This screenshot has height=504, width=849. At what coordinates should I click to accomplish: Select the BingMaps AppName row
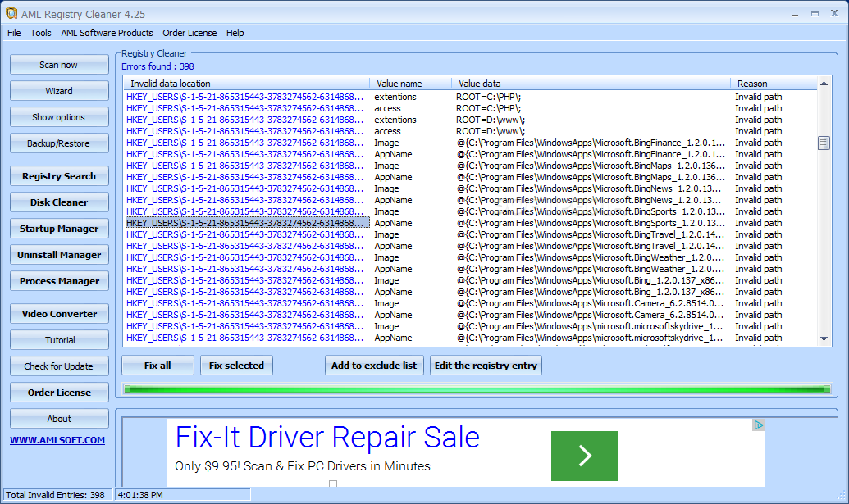click(470, 177)
